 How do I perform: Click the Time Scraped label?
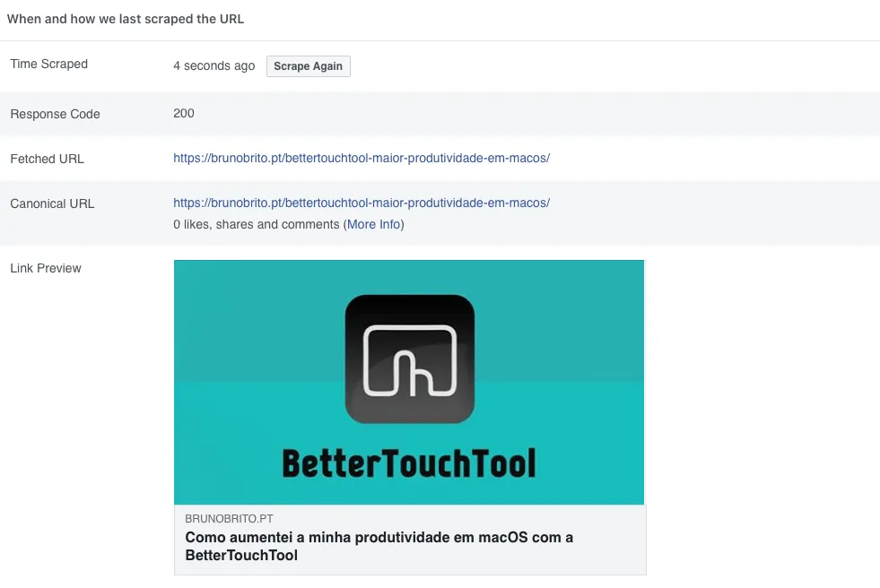tap(48, 64)
